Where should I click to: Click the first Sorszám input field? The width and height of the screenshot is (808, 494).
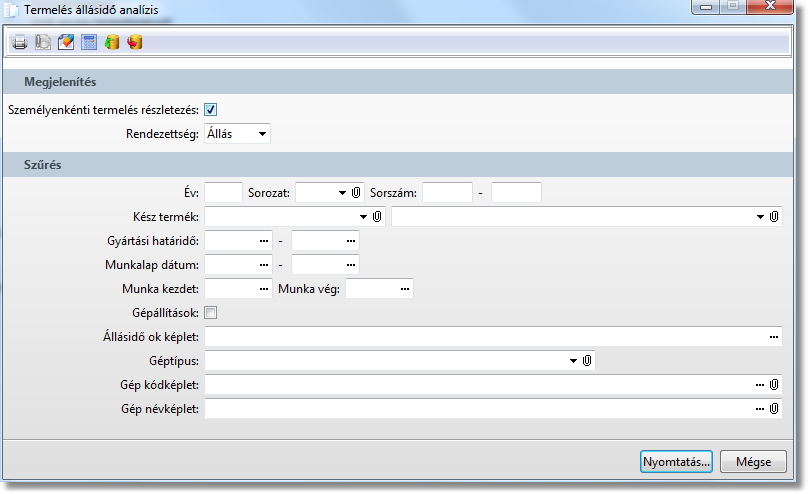pyautogui.click(x=447, y=193)
